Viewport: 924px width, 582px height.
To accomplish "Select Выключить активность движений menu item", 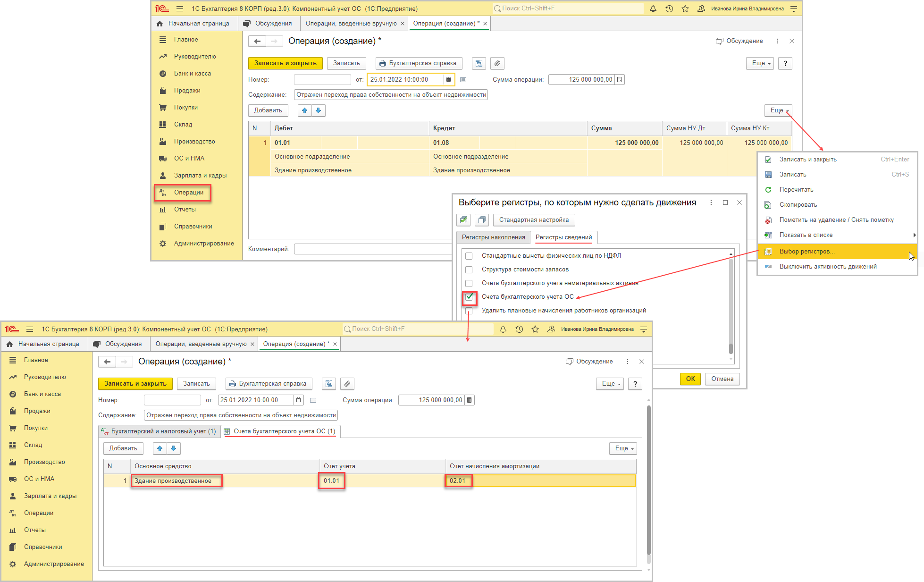I will (837, 267).
